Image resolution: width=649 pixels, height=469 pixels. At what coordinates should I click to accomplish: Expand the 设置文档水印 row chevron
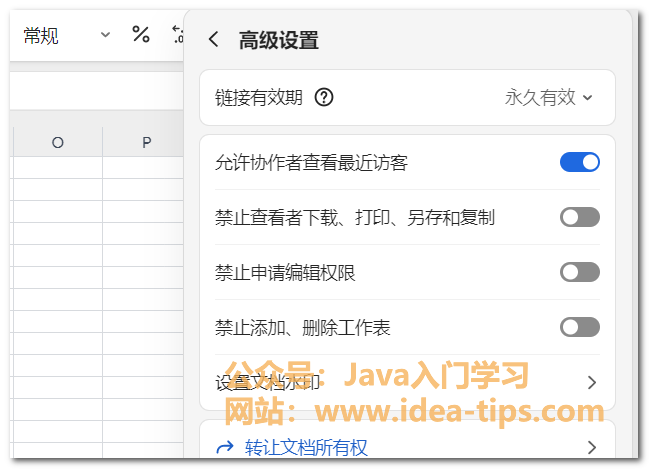click(x=591, y=382)
